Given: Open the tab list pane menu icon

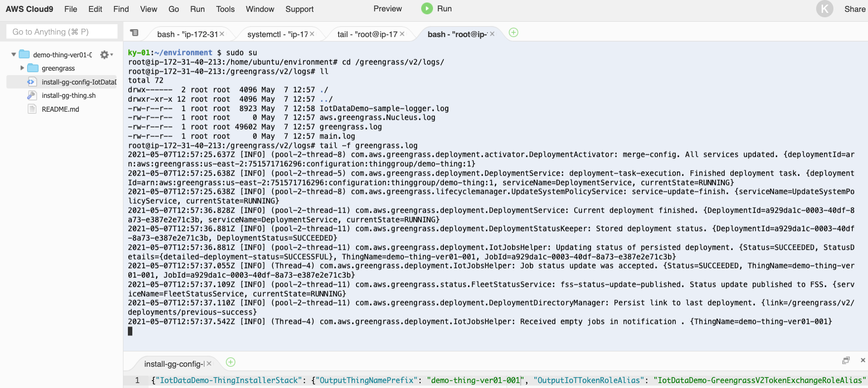Looking at the screenshot, I should point(134,33).
